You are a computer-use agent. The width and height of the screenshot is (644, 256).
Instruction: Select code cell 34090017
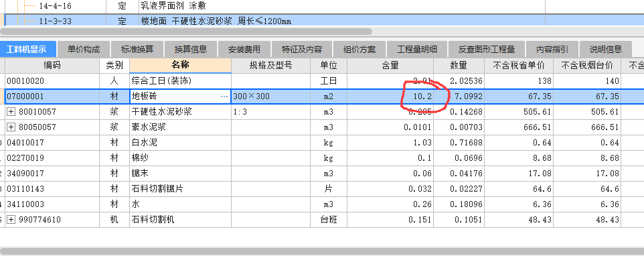(x=52, y=174)
